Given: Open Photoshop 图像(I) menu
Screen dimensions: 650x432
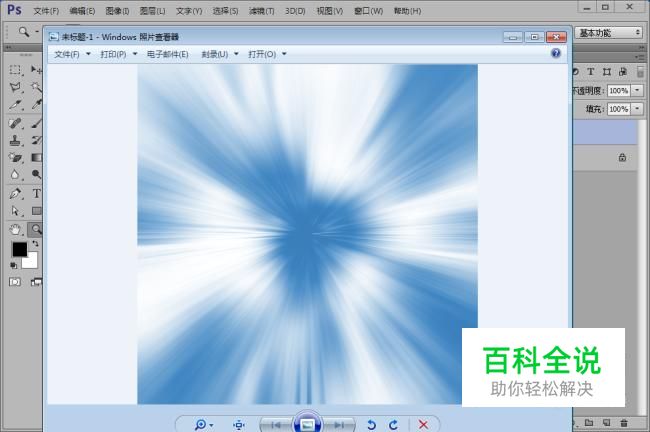Looking at the screenshot, I should (x=117, y=11).
